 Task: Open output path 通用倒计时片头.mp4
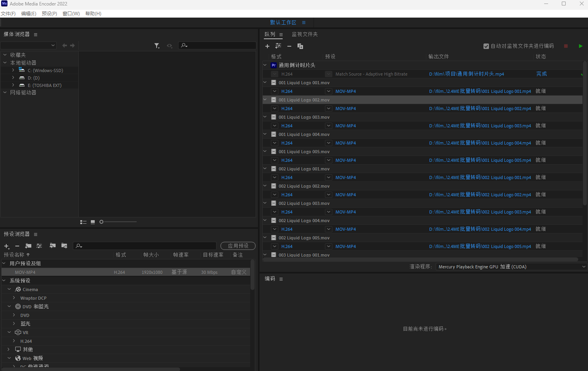tap(466, 74)
